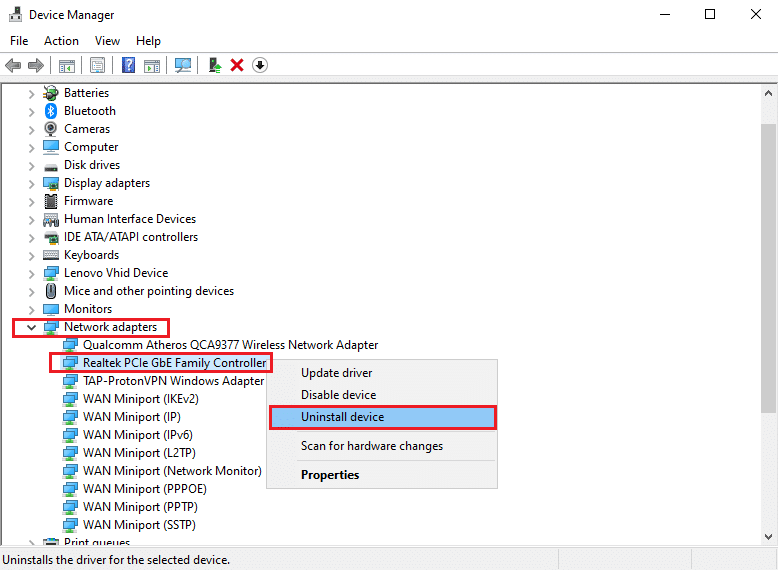Click Scan for hardware changes toolbar icon
Viewport: 778px width, 570px height.
point(183,65)
